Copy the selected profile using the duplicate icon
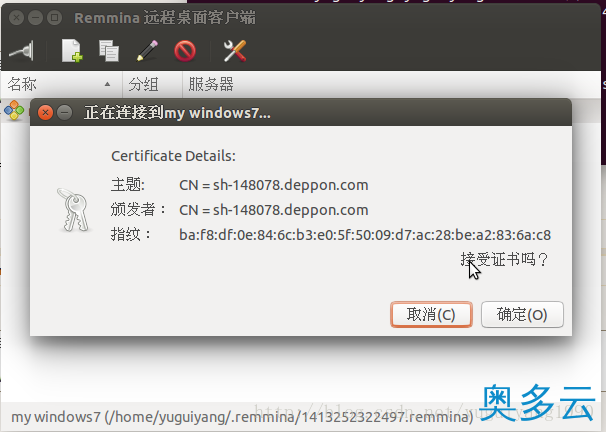606x432 pixels. pyautogui.click(x=109, y=51)
